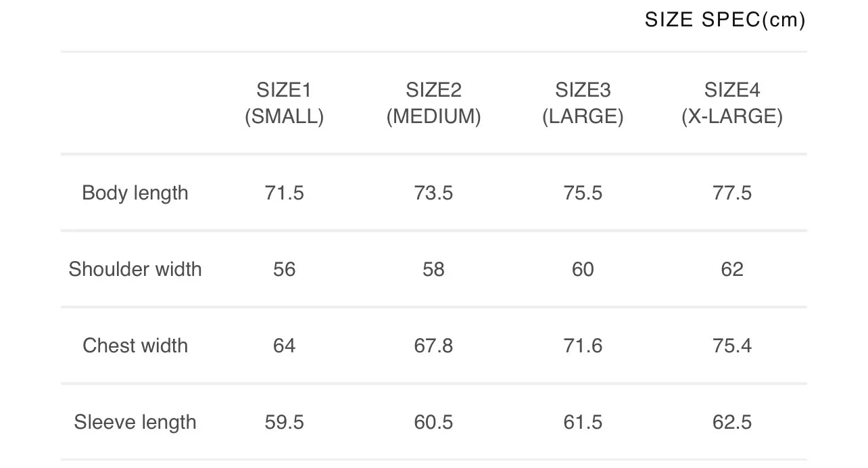Image resolution: width=868 pixels, height=468 pixels.
Task: Choose the SIZE4 (X-LARGE) column header
Action: (732, 103)
